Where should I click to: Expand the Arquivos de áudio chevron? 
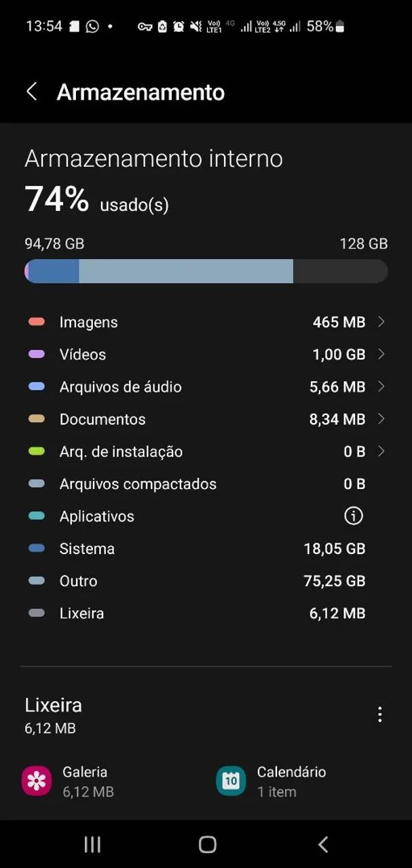point(381,387)
